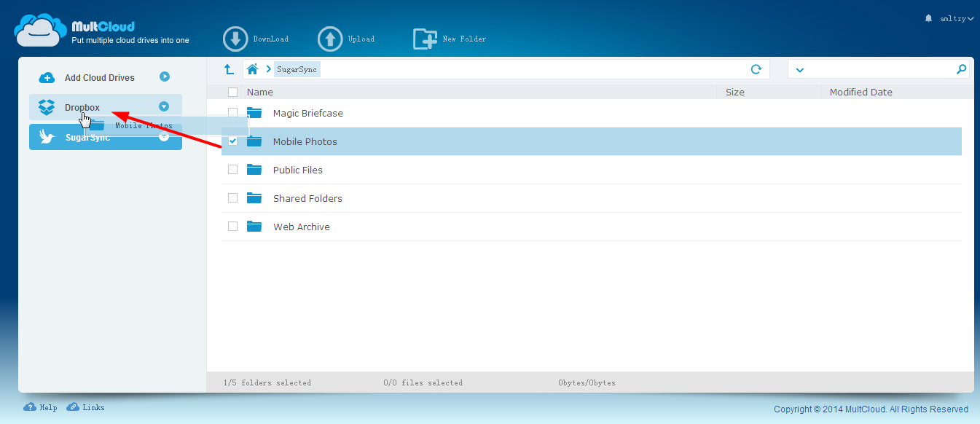Open the Public Files folder name

point(298,170)
